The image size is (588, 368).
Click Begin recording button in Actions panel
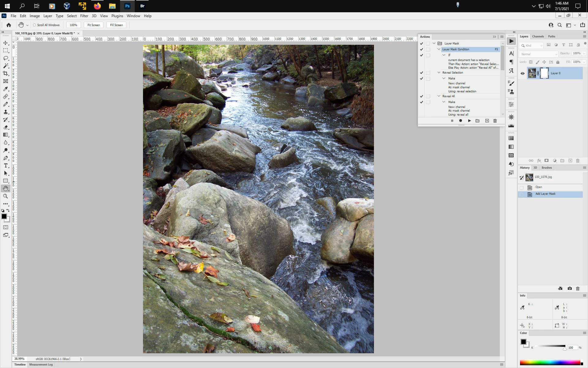(460, 121)
